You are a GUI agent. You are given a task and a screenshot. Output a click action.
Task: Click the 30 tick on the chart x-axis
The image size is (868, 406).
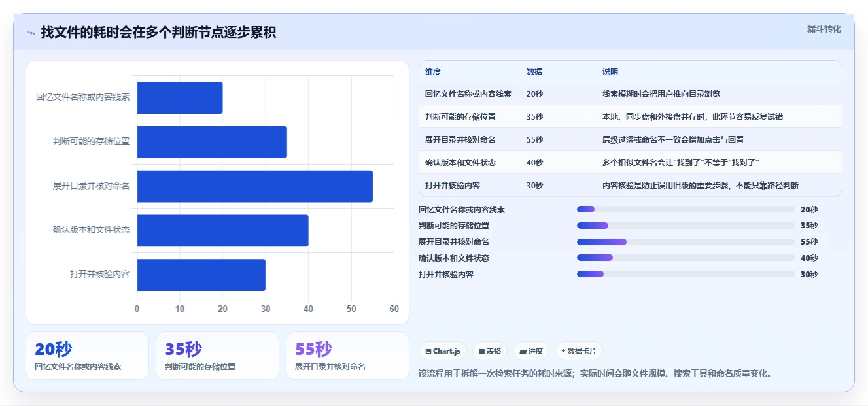[x=266, y=309]
